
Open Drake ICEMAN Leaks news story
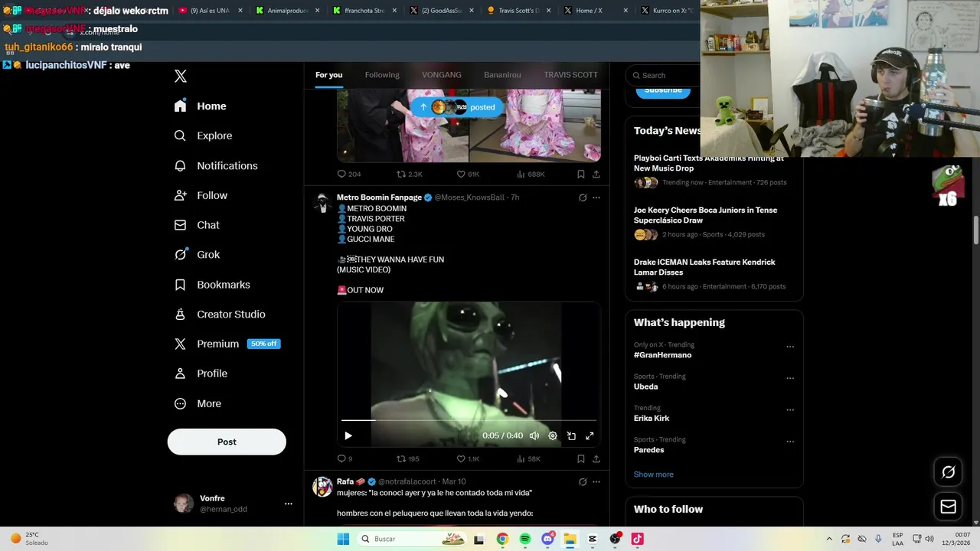(714, 274)
